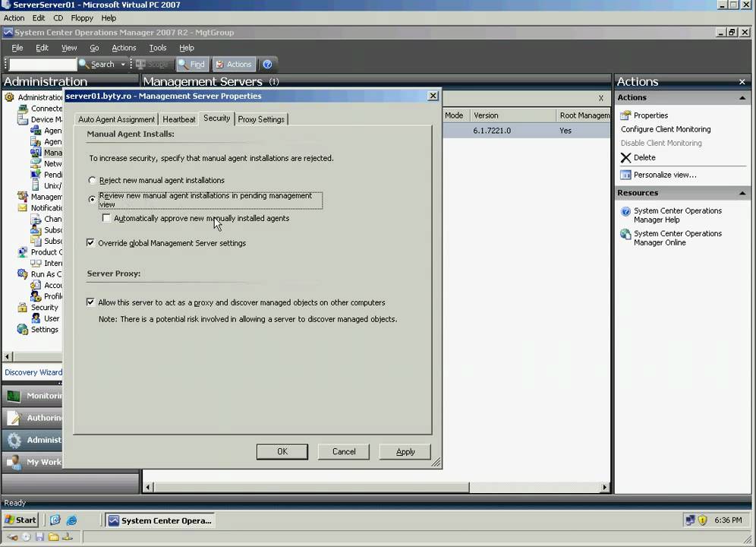Switch to Auto Agent Assignment tab
Viewport: 756px width, 547px height.
pyautogui.click(x=117, y=119)
